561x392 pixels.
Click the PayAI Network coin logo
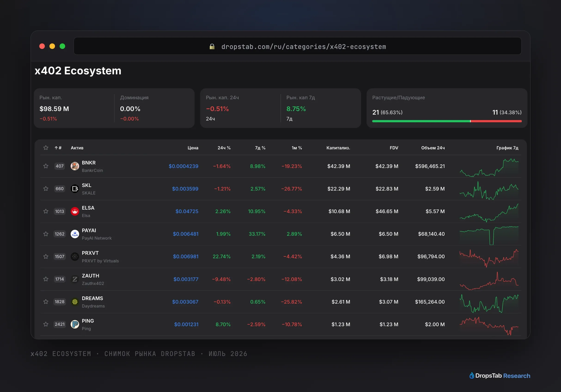(75, 234)
